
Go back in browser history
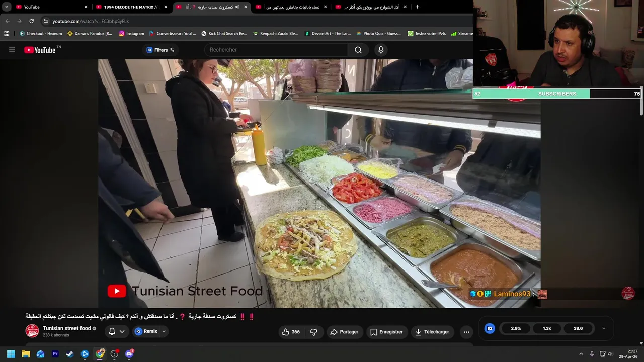click(7, 21)
